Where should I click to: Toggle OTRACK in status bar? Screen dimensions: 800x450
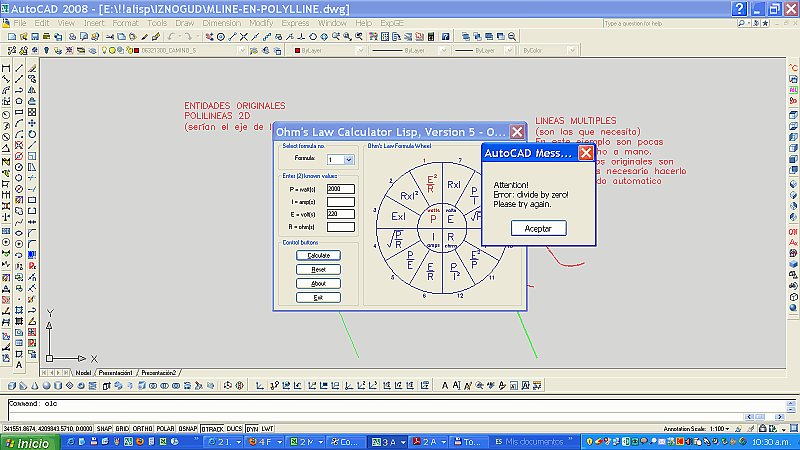(212, 429)
